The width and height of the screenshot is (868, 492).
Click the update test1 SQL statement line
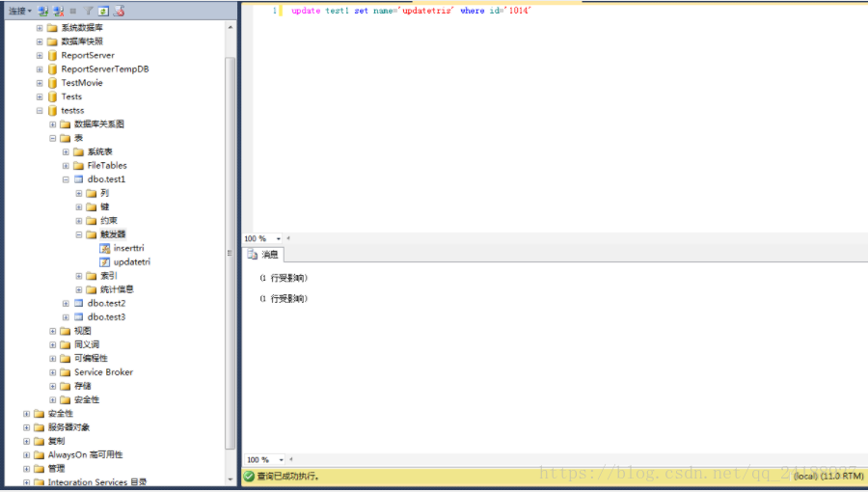click(411, 11)
